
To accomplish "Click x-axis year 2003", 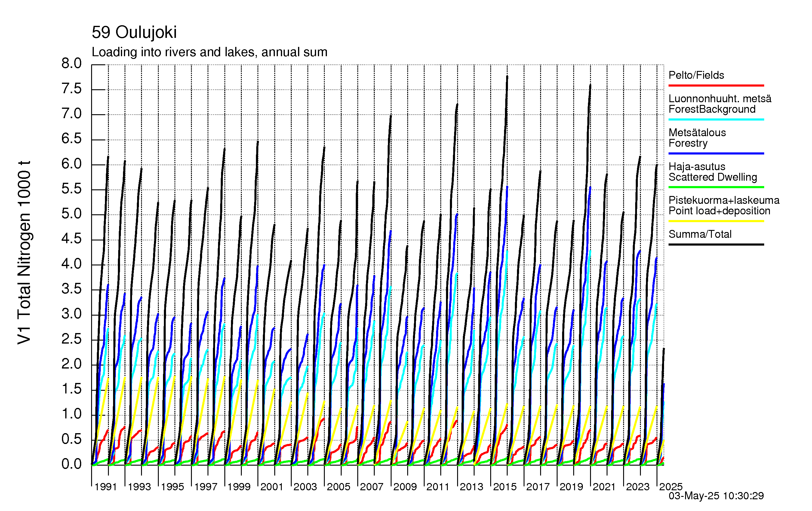I will 305,487.
